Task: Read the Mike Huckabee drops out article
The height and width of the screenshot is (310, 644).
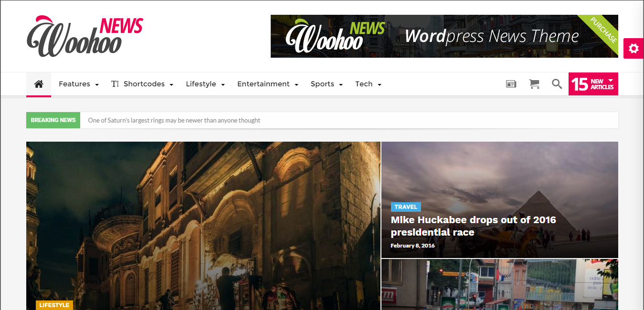Action: [x=474, y=226]
